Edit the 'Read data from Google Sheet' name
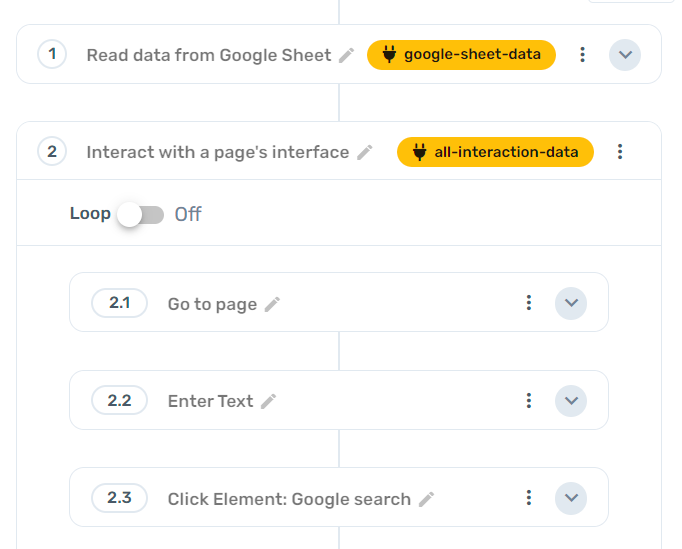The height and width of the screenshot is (549, 682). [347, 56]
